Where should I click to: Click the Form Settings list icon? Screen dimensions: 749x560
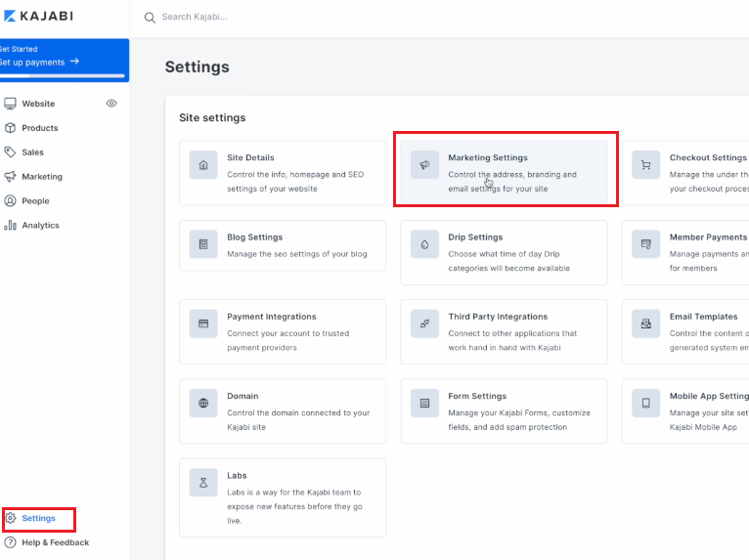(424, 404)
